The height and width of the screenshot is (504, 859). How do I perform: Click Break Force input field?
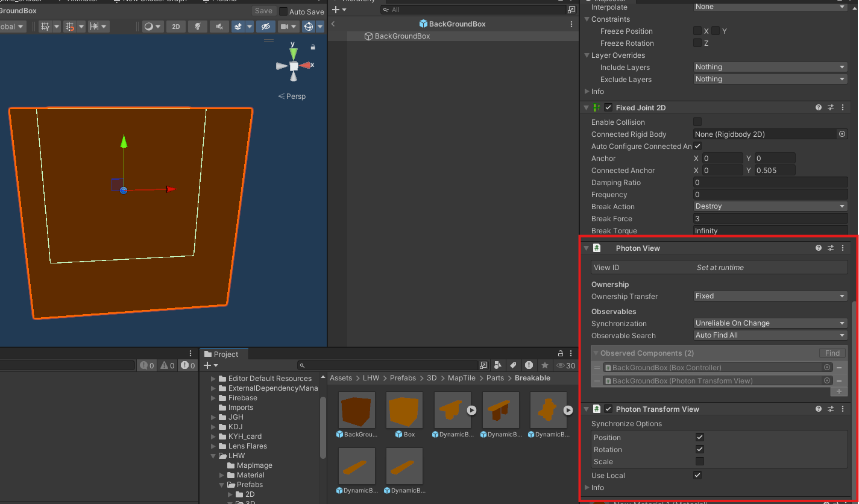770,218
